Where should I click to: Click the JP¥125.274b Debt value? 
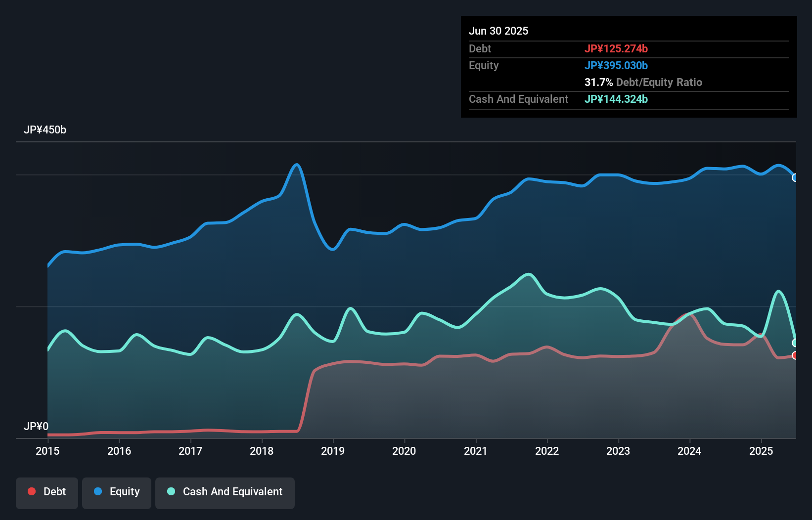[617, 48]
